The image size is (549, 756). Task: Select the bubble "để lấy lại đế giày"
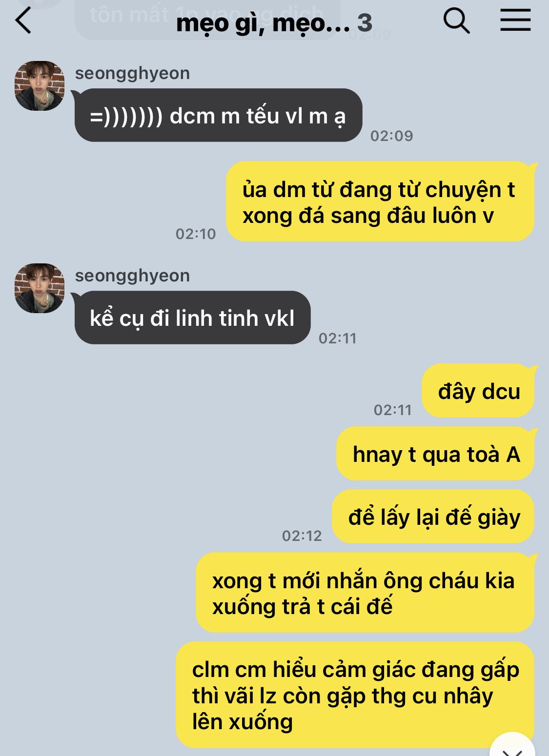(433, 517)
